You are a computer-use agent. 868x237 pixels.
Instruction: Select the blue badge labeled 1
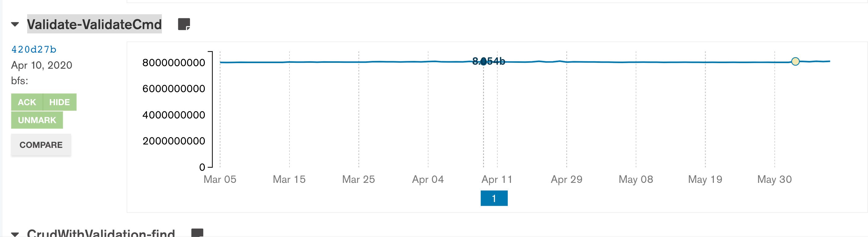click(x=494, y=198)
